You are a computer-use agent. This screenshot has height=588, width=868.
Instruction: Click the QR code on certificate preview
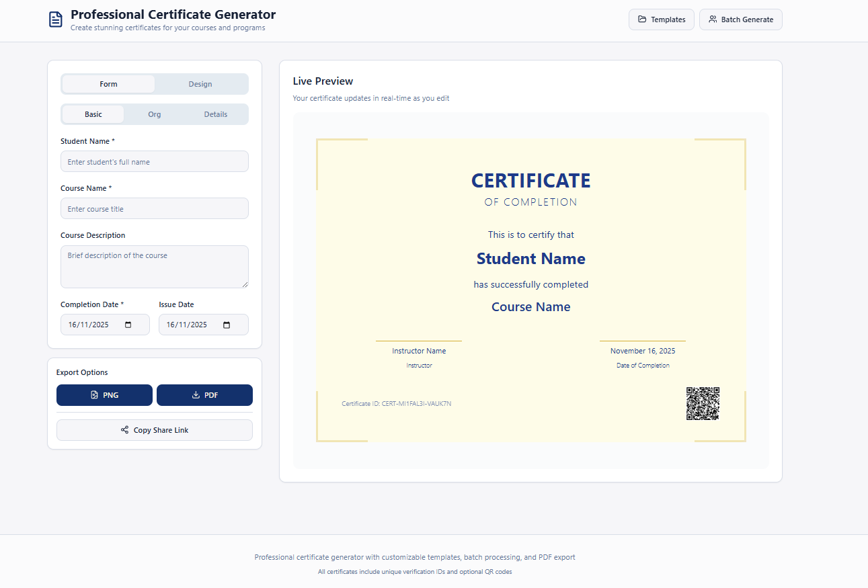click(703, 404)
